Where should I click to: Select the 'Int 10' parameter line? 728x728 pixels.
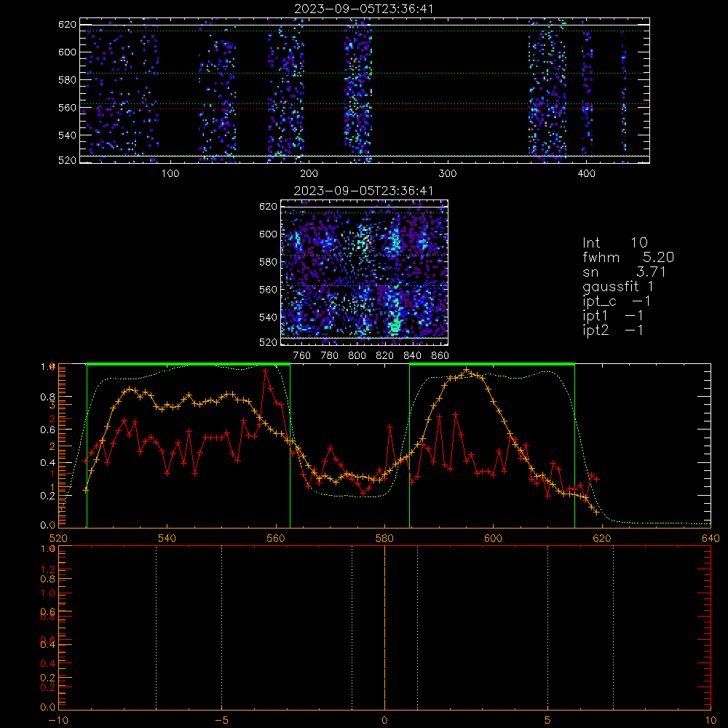614,242
